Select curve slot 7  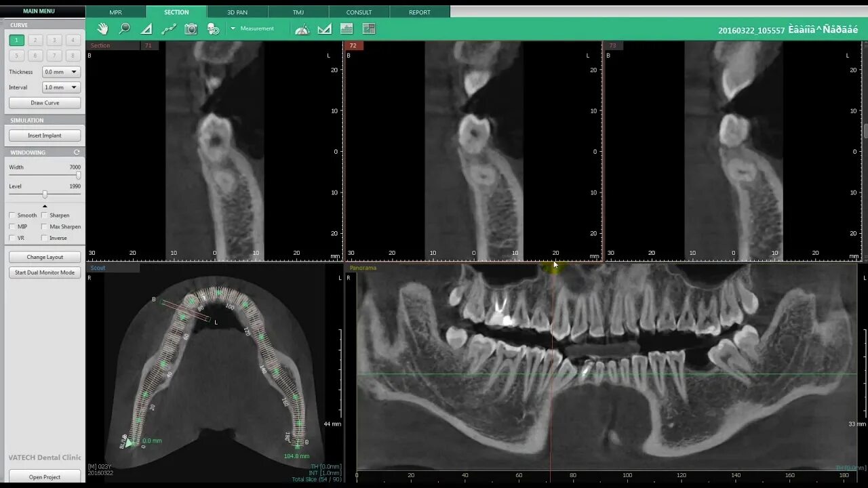click(54, 56)
